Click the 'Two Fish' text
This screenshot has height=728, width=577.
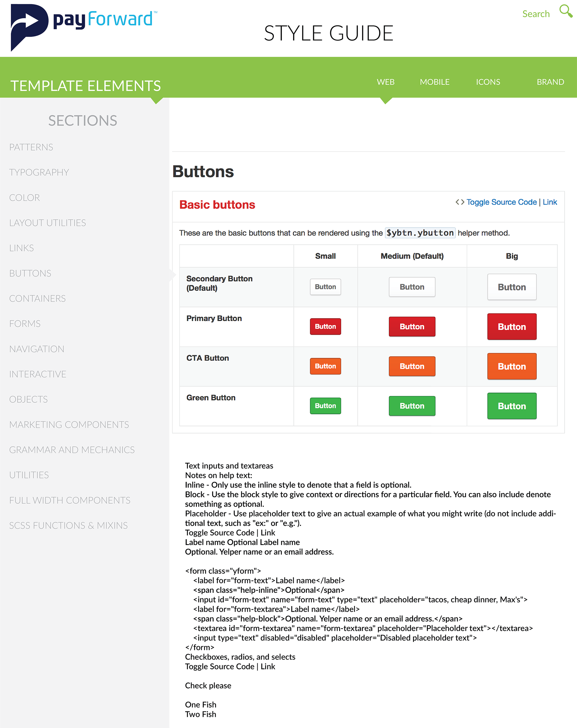(x=201, y=714)
